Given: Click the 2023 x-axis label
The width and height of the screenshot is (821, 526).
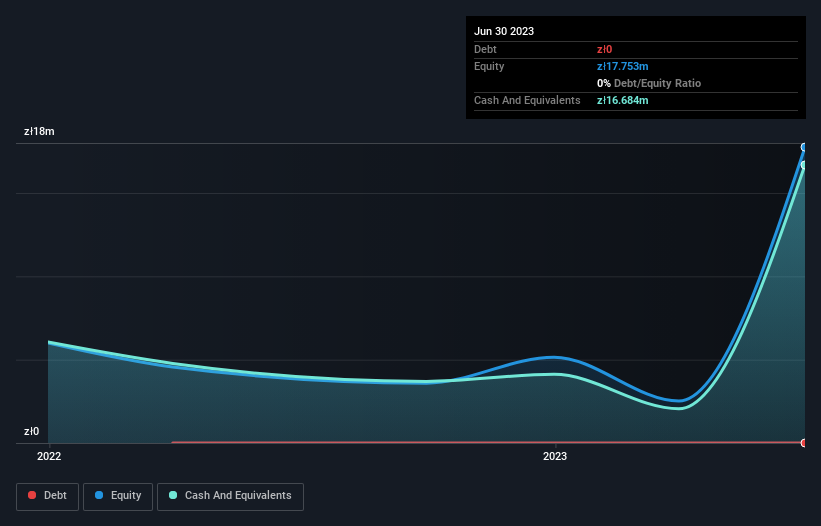Looking at the screenshot, I should click(555, 456).
